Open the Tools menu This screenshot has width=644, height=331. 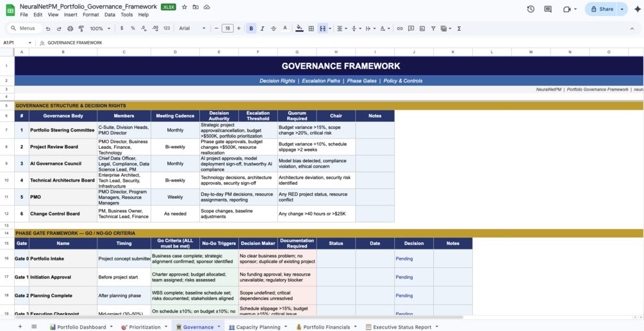[x=126, y=15]
